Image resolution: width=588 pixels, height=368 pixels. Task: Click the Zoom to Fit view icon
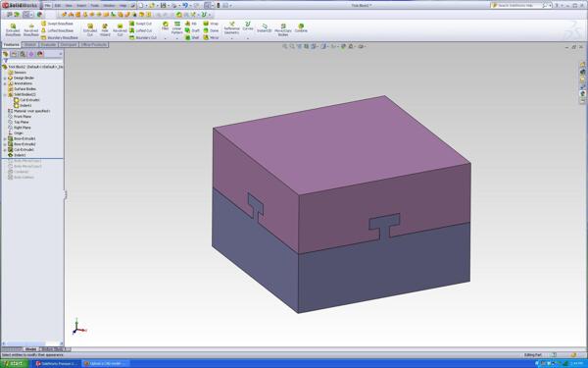click(x=285, y=46)
